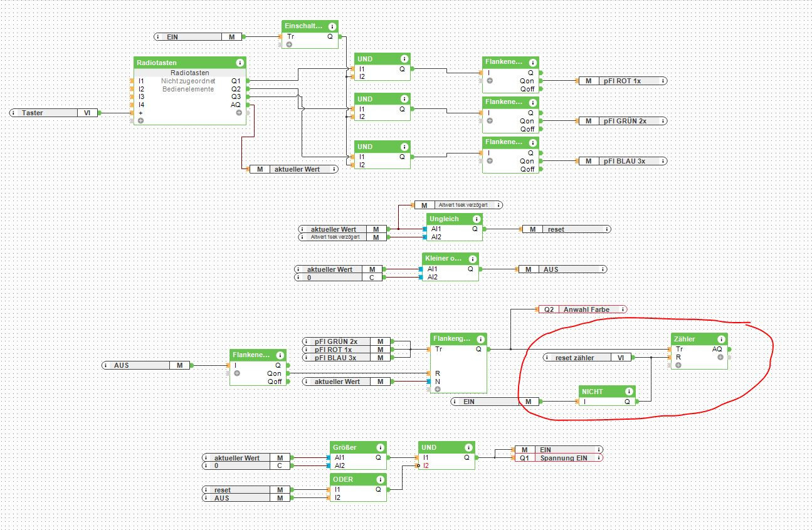Select the AUS memory flag output of Kleiner o...

coord(562,269)
